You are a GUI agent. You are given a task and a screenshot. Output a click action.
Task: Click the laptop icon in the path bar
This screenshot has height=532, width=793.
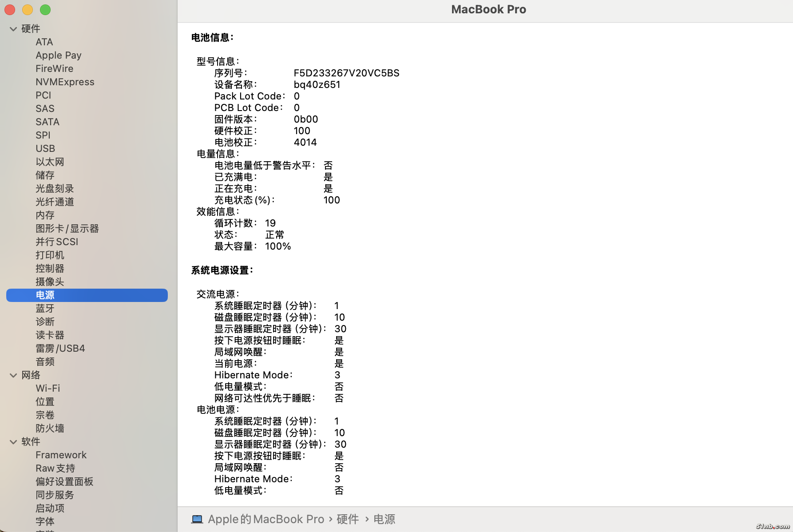click(x=197, y=519)
